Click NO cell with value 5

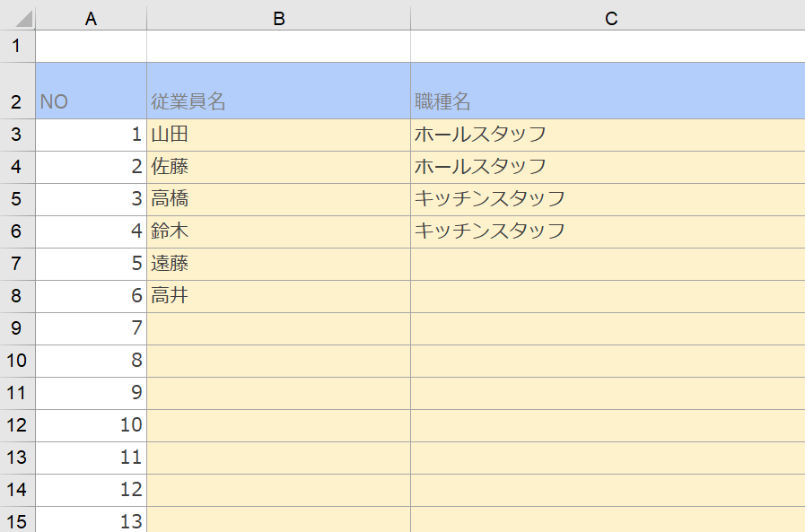(91, 264)
